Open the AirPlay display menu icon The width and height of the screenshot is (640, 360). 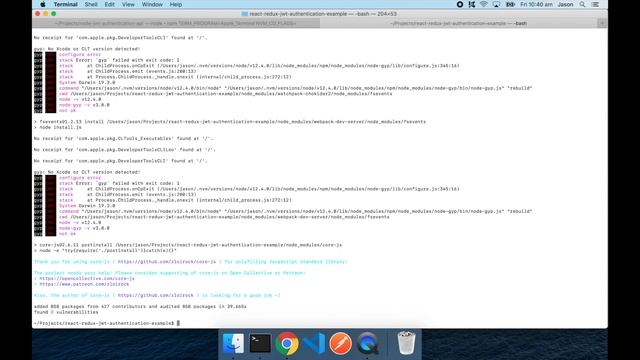[496, 4]
